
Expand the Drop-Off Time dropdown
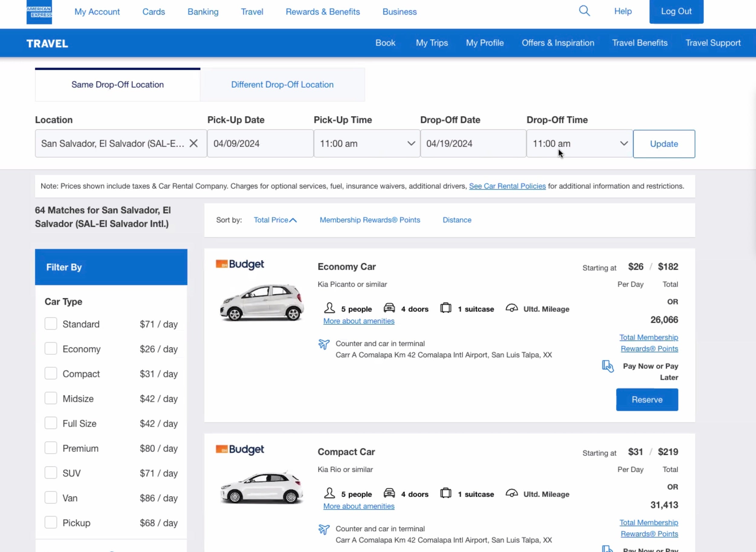coord(579,144)
